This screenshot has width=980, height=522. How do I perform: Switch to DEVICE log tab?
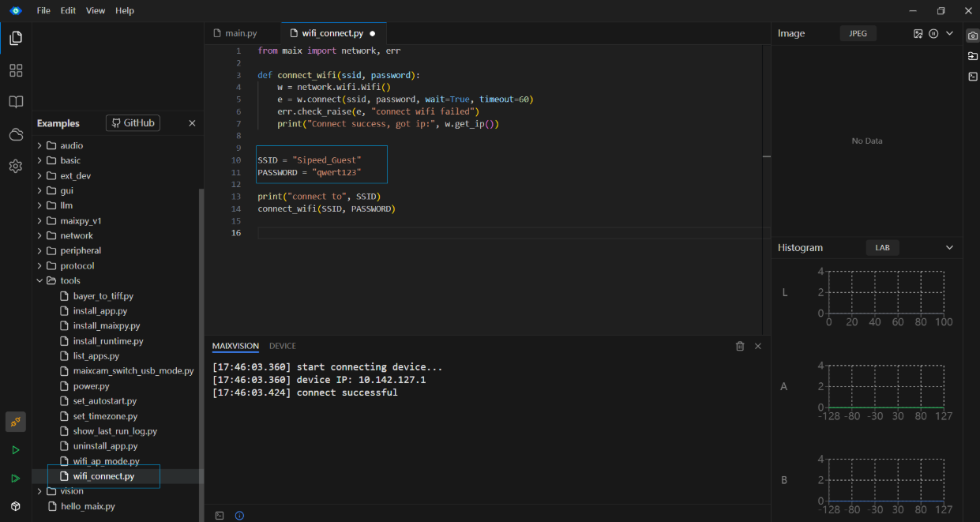pos(283,346)
